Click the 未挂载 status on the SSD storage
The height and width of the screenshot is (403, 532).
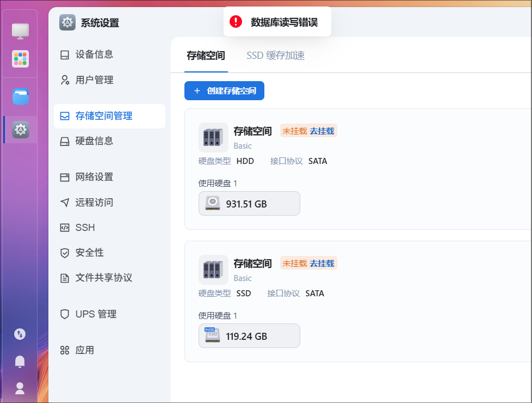click(295, 264)
